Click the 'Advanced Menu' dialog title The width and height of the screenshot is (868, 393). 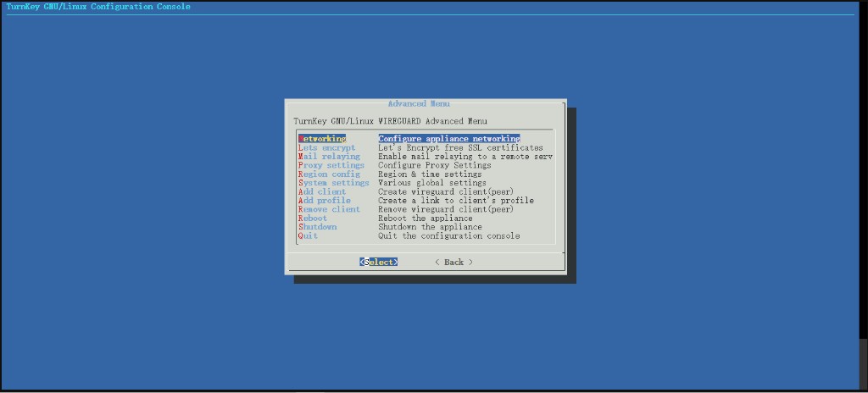pyautogui.click(x=419, y=103)
